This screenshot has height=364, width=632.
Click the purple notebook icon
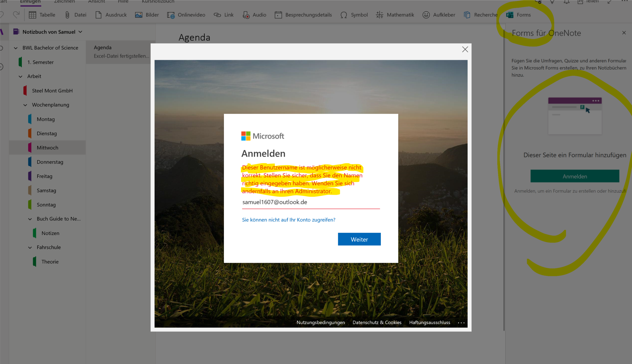pyautogui.click(x=16, y=31)
